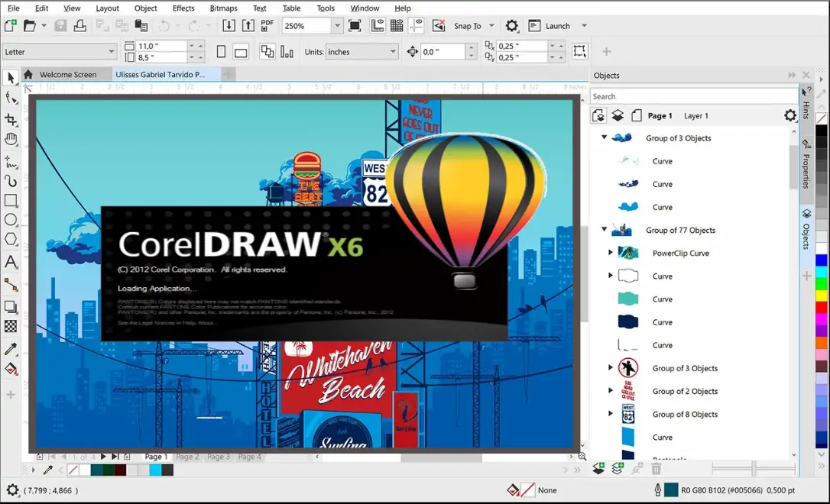This screenshot has width=830, height=504.
Task: Select the Artistic Media tool
Action: pos(11,181)
